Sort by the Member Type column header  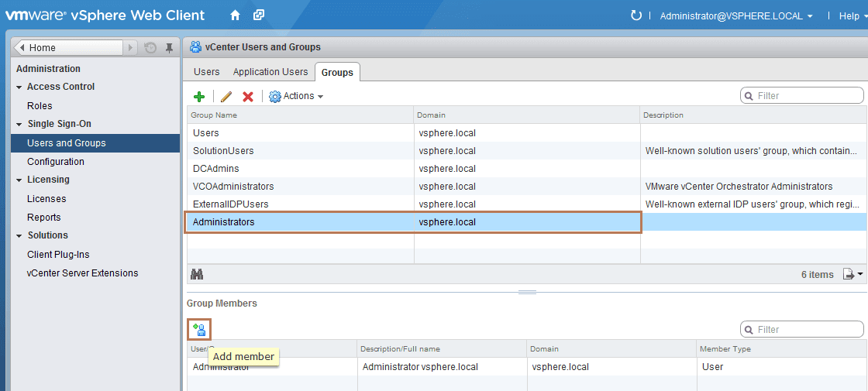(x=782, y=349)
